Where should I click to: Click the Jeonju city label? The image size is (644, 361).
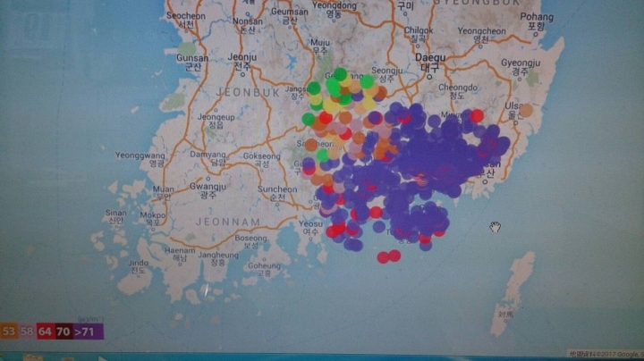[241, 62]
